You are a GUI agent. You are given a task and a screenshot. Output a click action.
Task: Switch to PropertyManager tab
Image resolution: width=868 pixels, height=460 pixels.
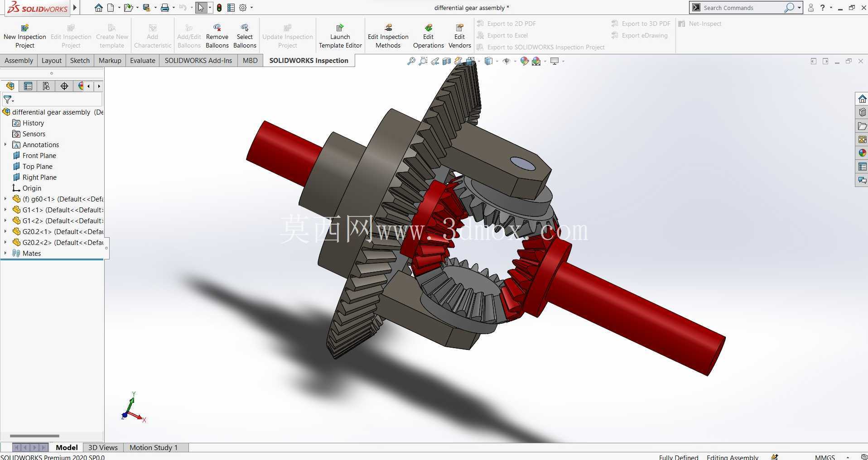pyautogui.click(x=28, y=86)
